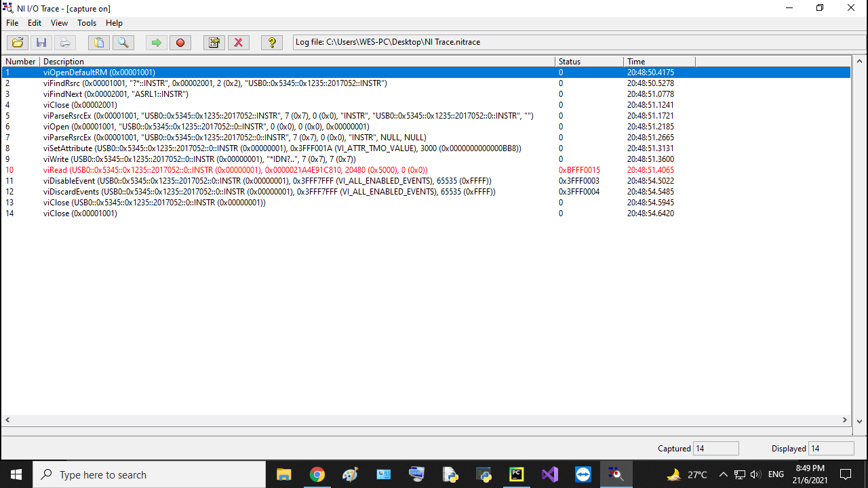Select the viOpen call row
868x488 pixels.
(x=426, y=127)
